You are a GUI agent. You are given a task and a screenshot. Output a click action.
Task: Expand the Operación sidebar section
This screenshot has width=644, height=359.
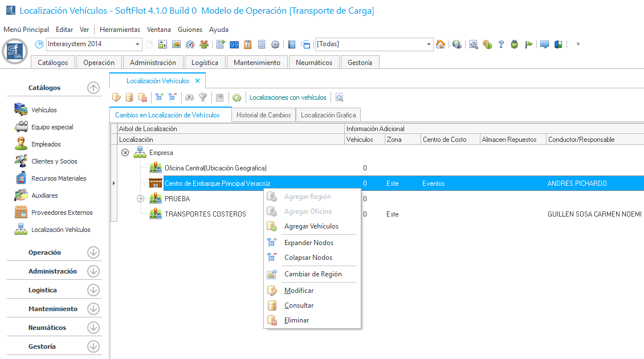coord(93,252)
